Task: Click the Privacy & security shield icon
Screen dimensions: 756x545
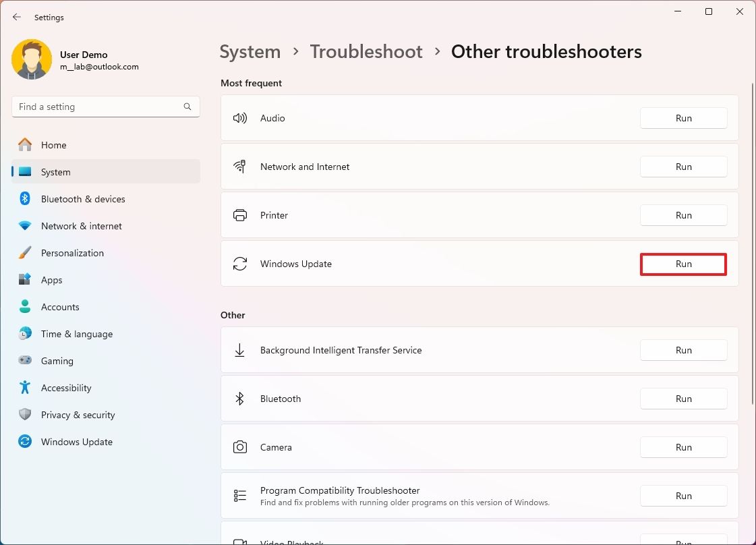Action: click(x=25, y=415)
